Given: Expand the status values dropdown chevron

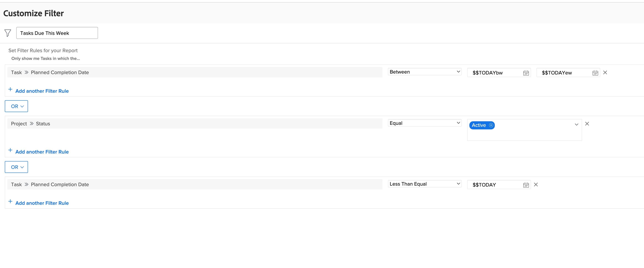Looking at the screenshot, I should click(576, 124).
